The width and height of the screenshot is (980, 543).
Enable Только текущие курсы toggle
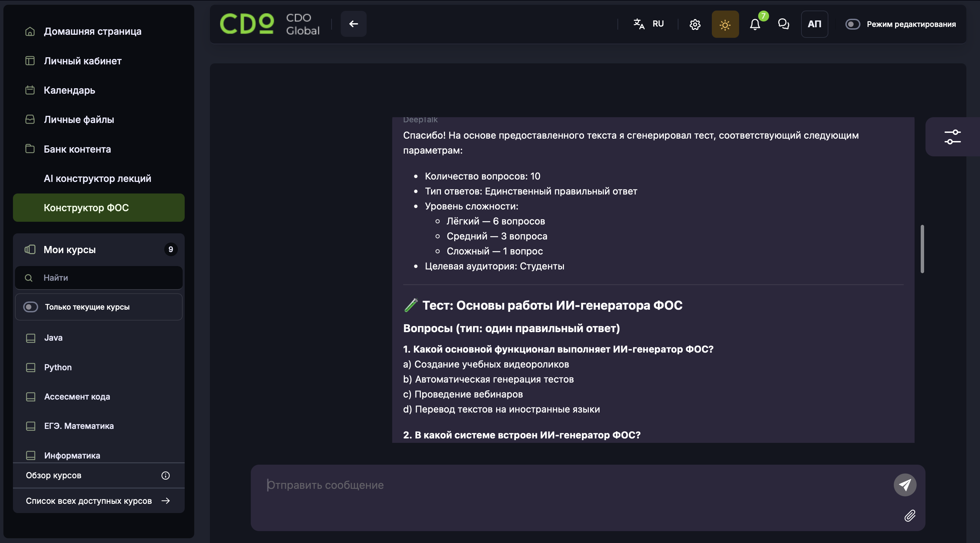[x=30, y=307]
